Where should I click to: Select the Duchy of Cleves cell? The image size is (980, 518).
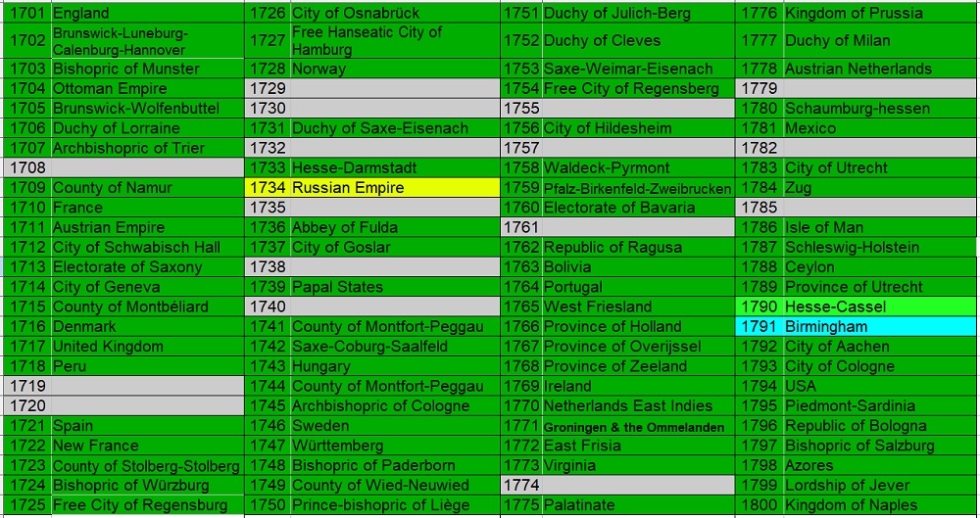tap(638, 40)
